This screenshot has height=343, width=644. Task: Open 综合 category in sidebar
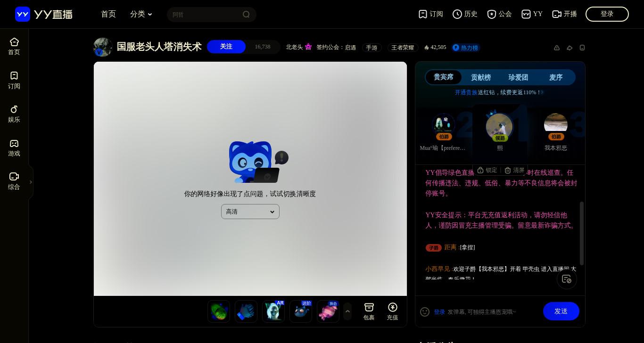[14, 181]
